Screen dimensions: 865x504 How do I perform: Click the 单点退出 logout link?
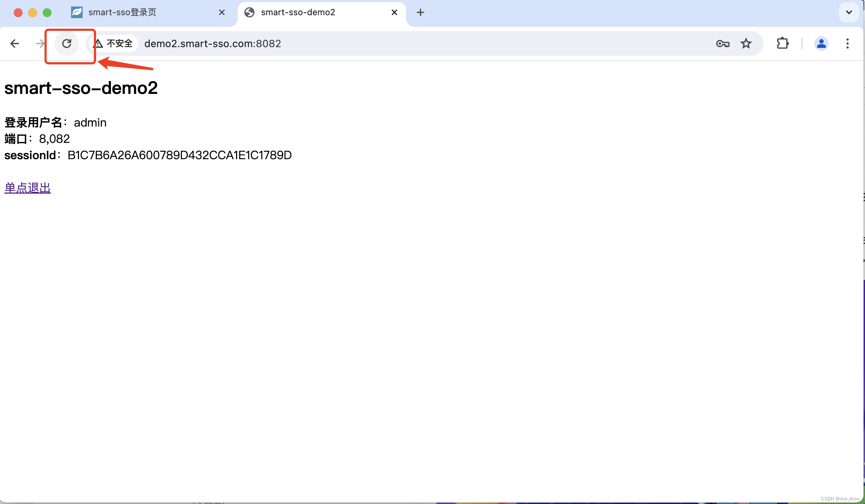(x=28, y=188)
